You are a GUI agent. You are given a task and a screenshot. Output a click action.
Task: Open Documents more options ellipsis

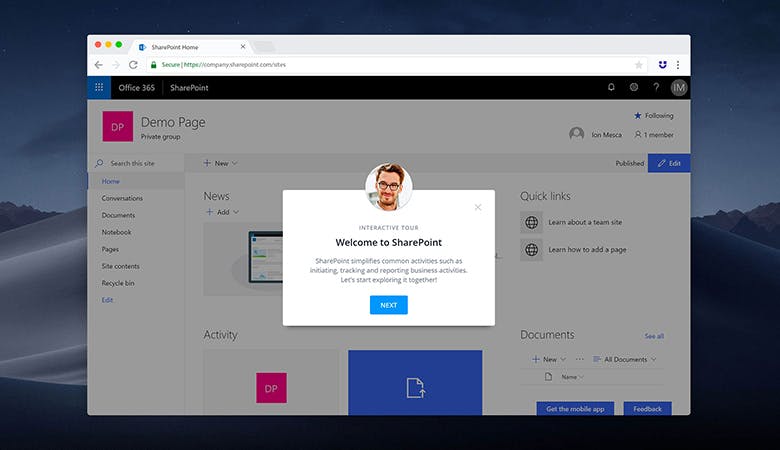coord(580,359)
